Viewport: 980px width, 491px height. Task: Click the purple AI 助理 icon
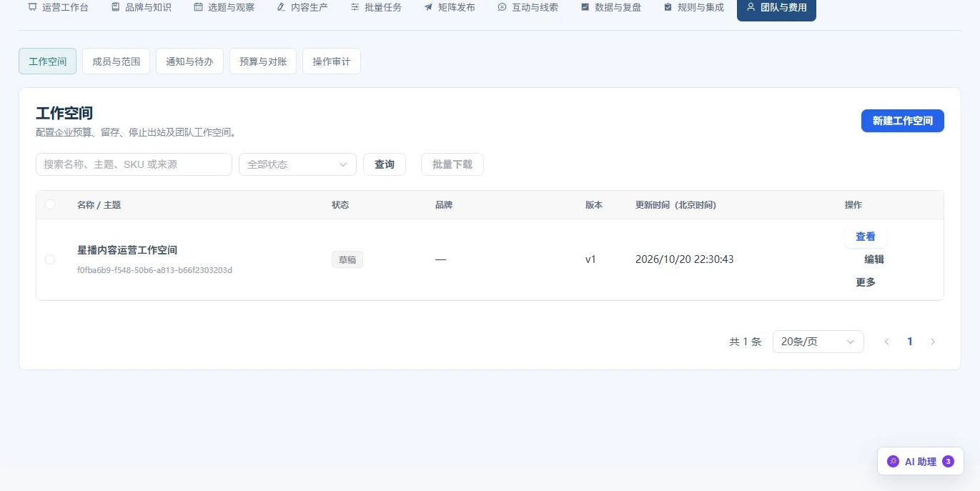pos(893,462)
